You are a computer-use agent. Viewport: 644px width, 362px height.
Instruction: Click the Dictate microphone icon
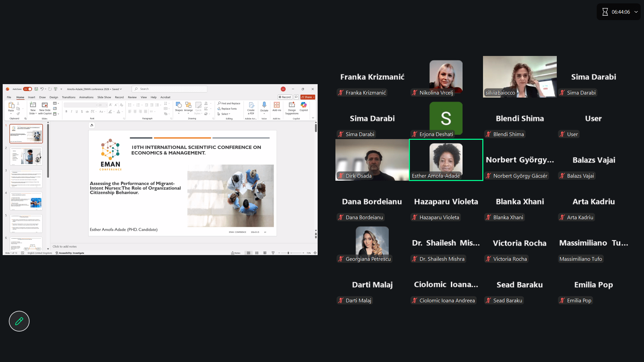point(264,105)
